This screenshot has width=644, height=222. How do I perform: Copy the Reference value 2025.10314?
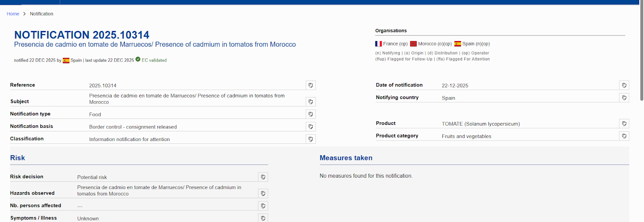click(311, 85)
